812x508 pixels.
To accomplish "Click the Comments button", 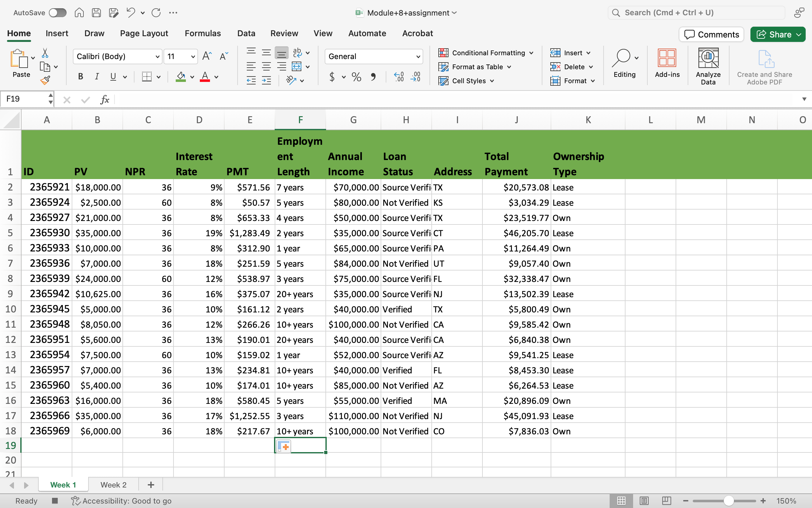I will coord(711,34).
